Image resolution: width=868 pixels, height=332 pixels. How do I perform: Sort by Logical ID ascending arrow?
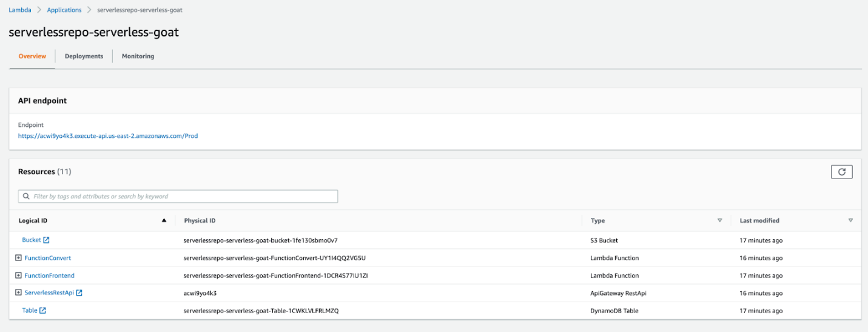click(x=164, y=221)
